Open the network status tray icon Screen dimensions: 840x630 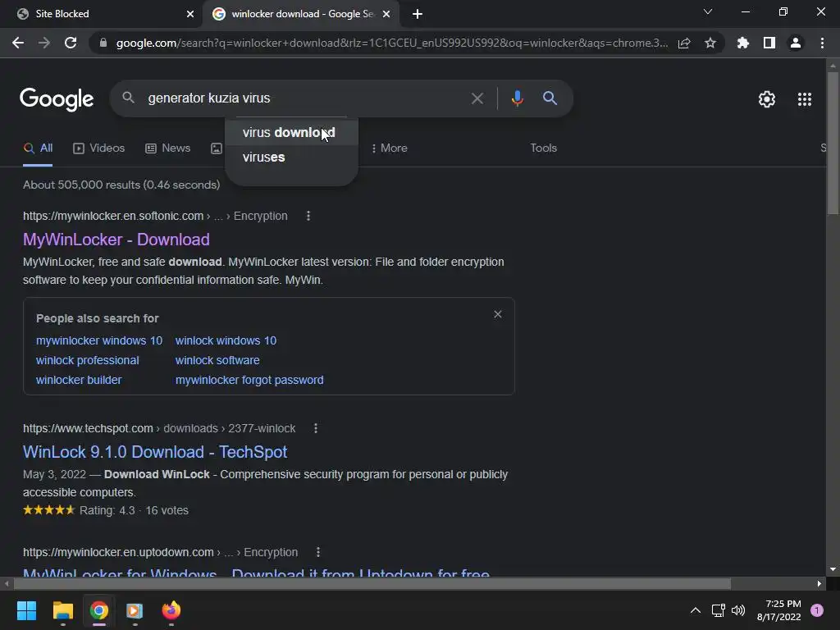[718, 610]
